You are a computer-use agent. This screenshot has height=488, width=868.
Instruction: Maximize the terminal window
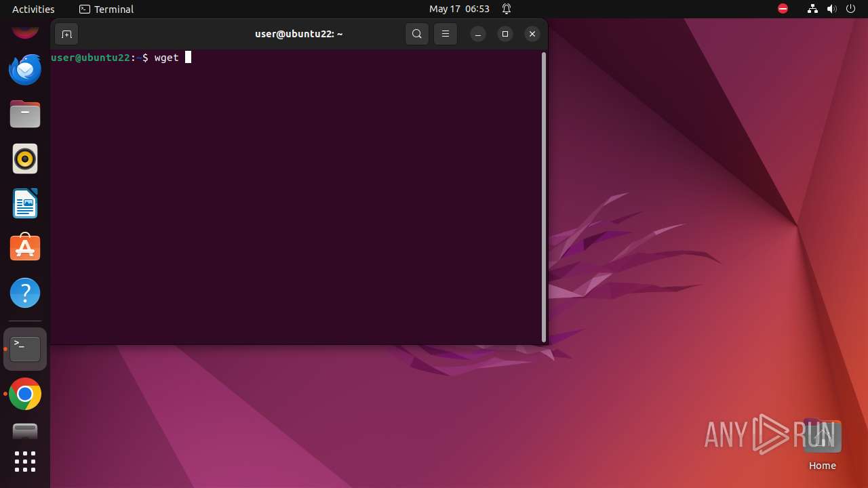click(505, 34)
